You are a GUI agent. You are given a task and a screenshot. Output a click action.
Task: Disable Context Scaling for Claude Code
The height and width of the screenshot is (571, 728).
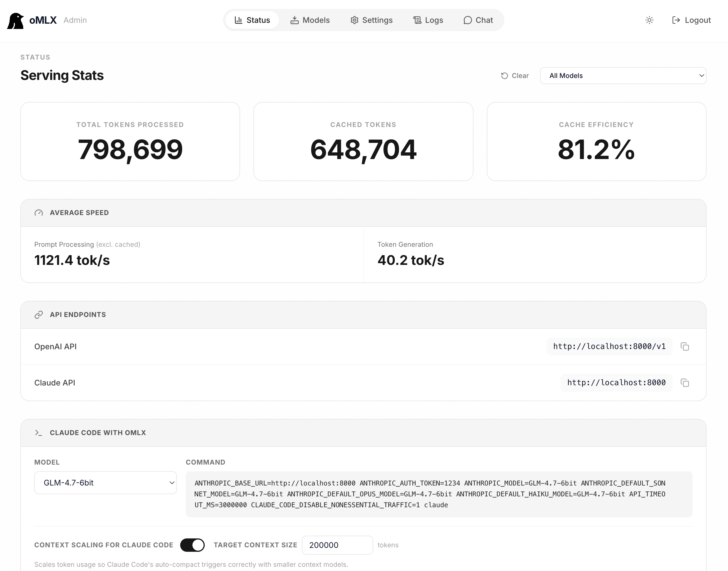pos(192,545)
